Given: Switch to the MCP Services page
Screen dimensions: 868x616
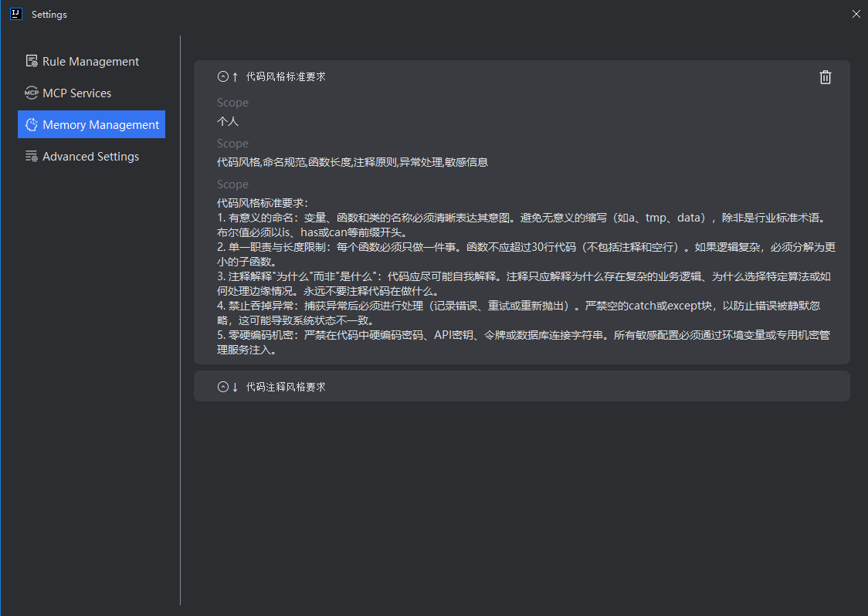Looking at the screenshot, I should (x=76, y=93).
